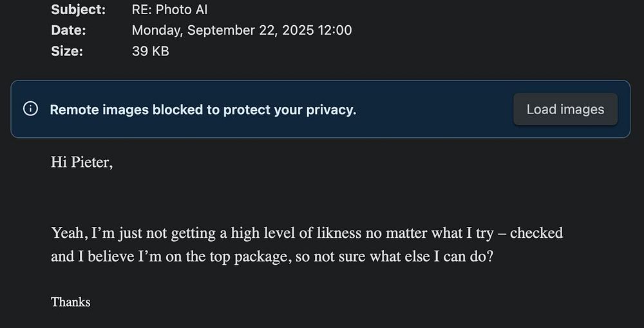
Task: Click the 'Hi Pieter,' greeting line
Action: (x=82, y=162)
